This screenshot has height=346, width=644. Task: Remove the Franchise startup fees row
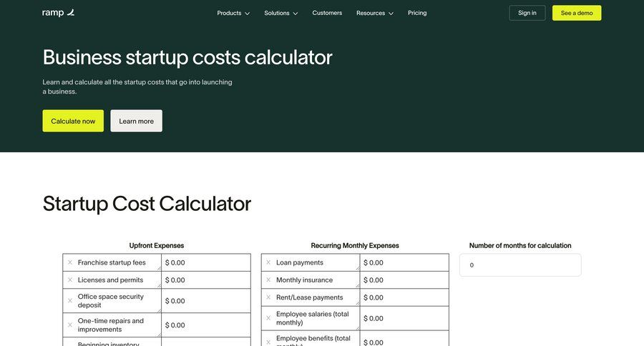(70, 262)
